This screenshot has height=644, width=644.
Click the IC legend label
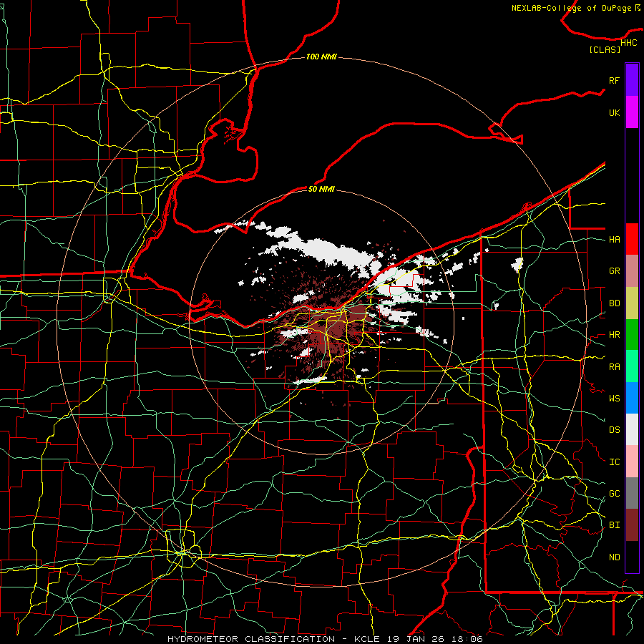(614, 462)
